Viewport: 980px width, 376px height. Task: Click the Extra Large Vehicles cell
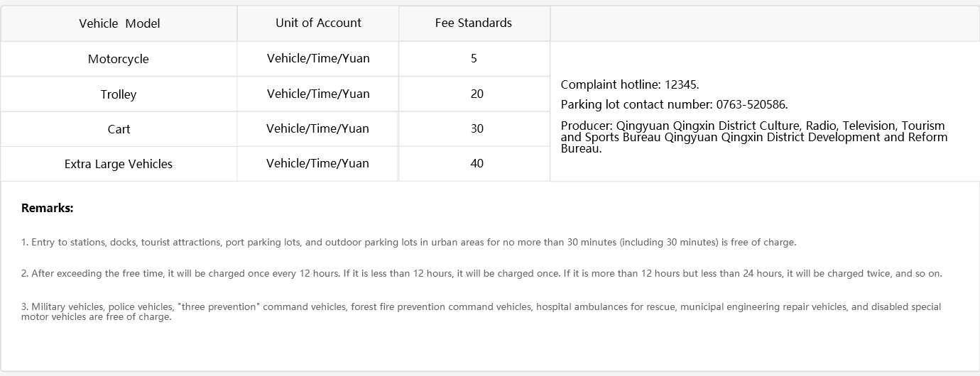click(x=119, y=164)
